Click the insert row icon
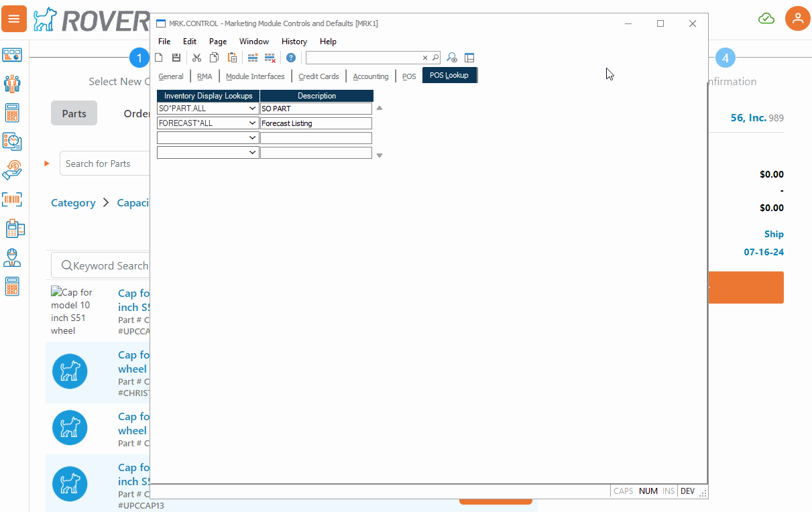812x512 pixels. pyautogui.click(x=253, y=58)
